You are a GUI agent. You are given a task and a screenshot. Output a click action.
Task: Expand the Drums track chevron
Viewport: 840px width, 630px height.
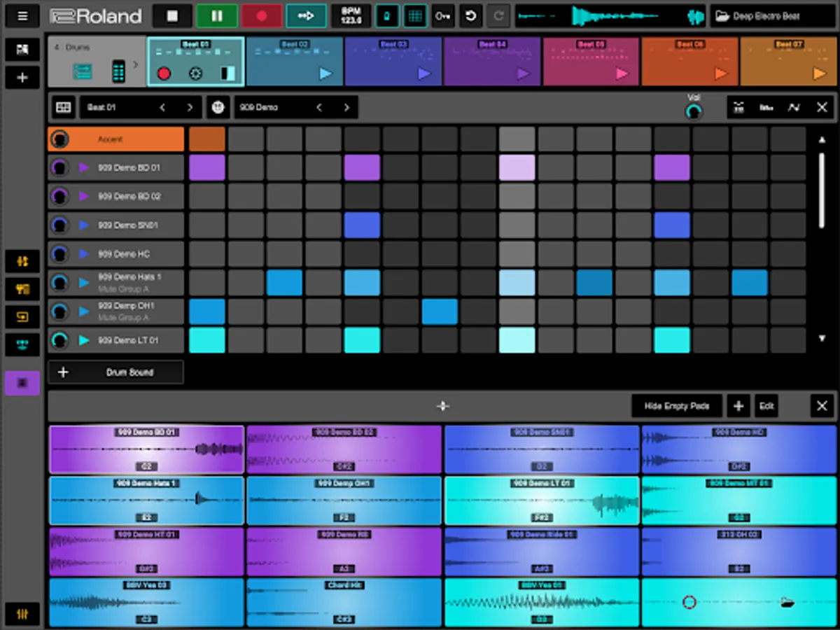[x=136, y=65]
